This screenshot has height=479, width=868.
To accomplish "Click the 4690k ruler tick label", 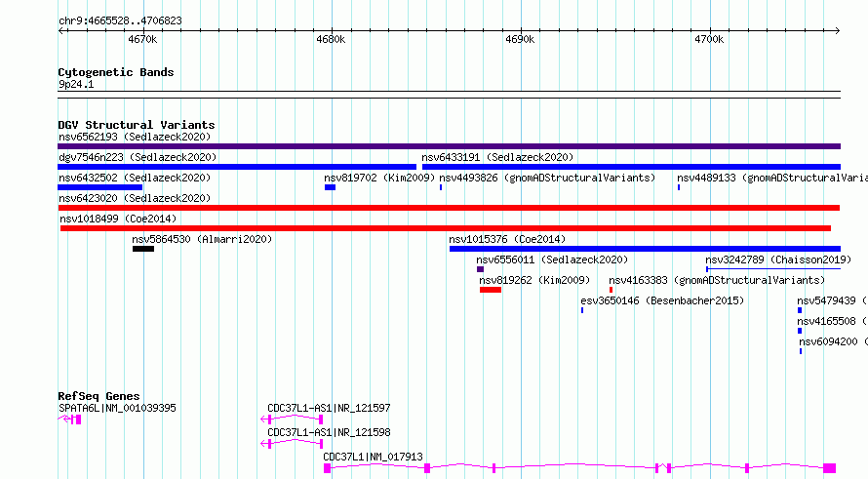I will (x=521, y=39).
